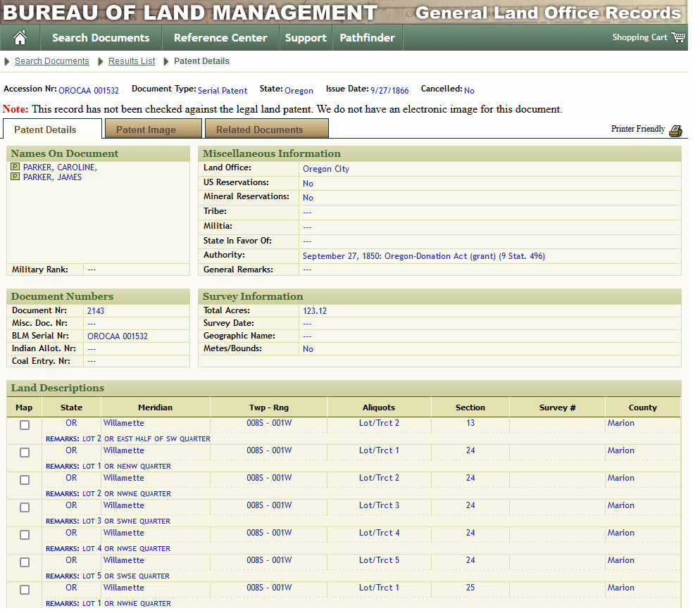This screenshot has height=613, width=700.
Task: Click the Issue Date 9/27/1866 value
Action: [x=389, y=91]
